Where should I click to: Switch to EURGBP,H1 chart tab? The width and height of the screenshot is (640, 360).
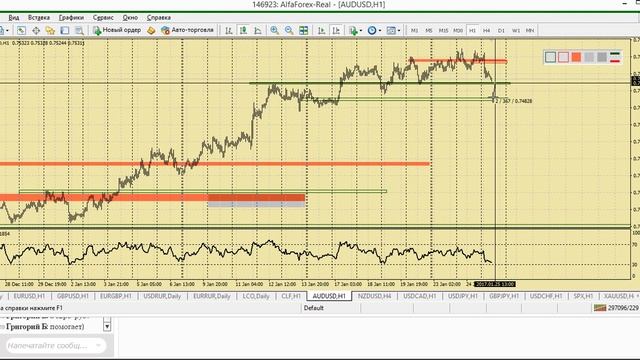tap(116, 296)
